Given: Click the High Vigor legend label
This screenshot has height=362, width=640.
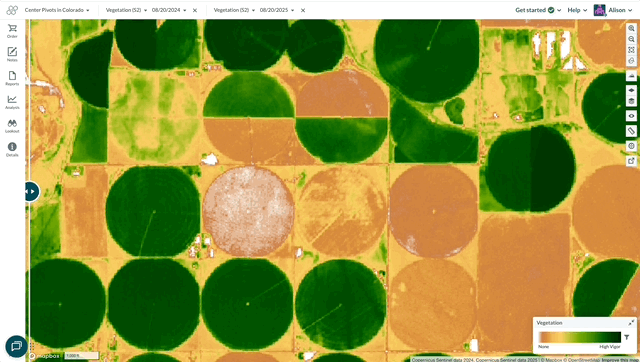Looking at the screenshot, I should pos(610,346).
